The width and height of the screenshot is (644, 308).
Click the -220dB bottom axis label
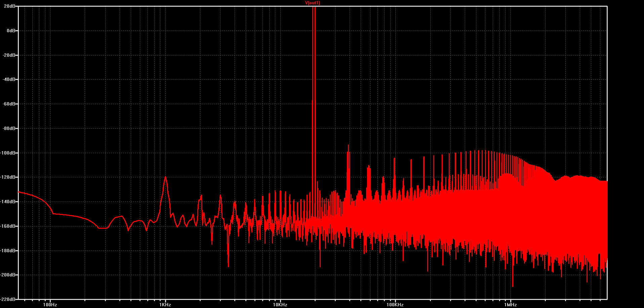8,299
